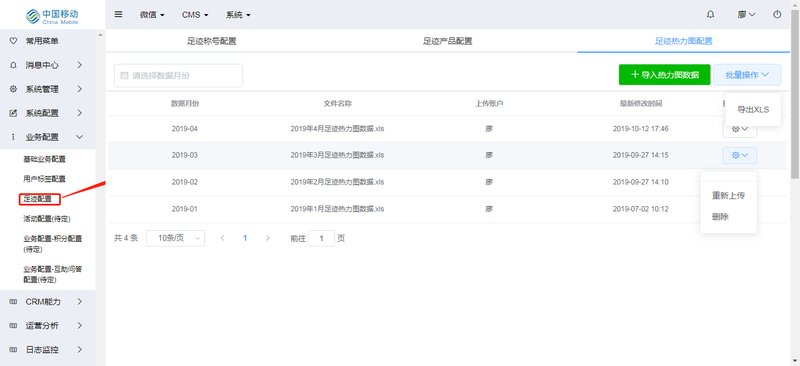800x366 pixels.
Task: Open 业务配置-互助问答配置(待定) item
Action: click(x=53, y=274)
